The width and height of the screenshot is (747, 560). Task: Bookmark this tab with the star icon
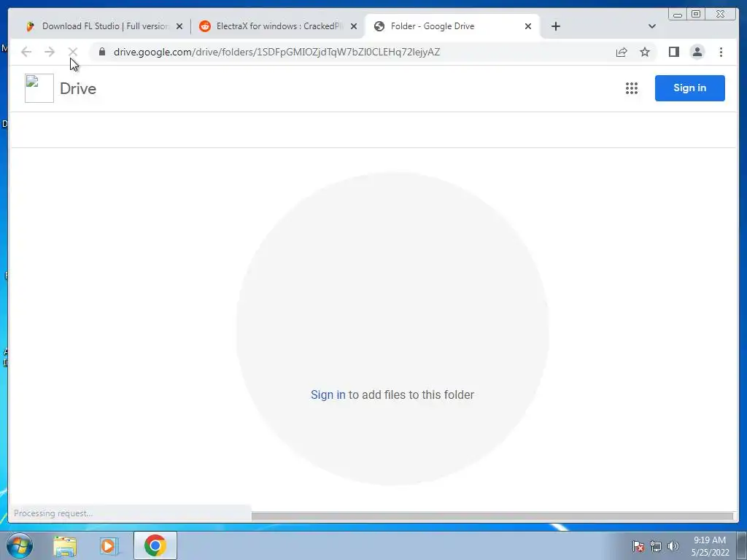[645, 52]
